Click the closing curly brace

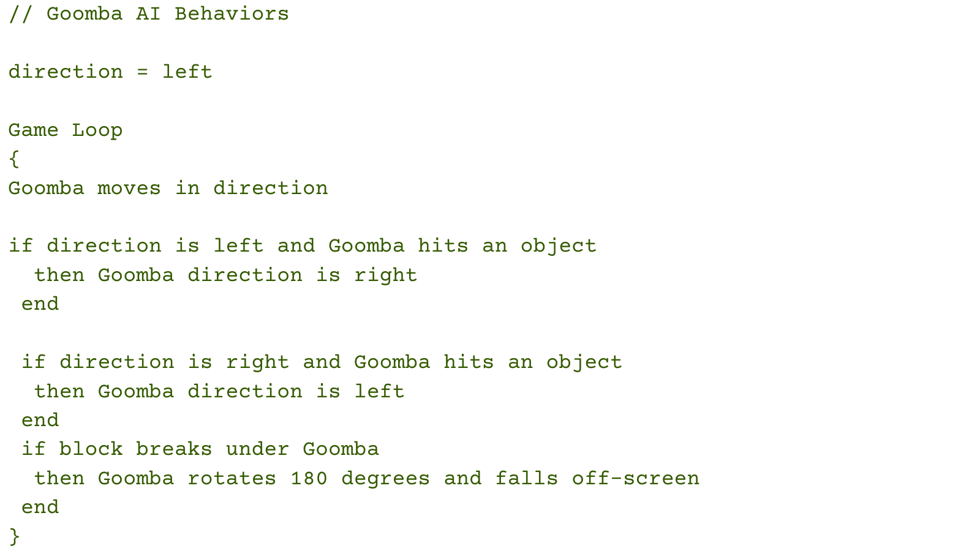(x=14, y=537)
